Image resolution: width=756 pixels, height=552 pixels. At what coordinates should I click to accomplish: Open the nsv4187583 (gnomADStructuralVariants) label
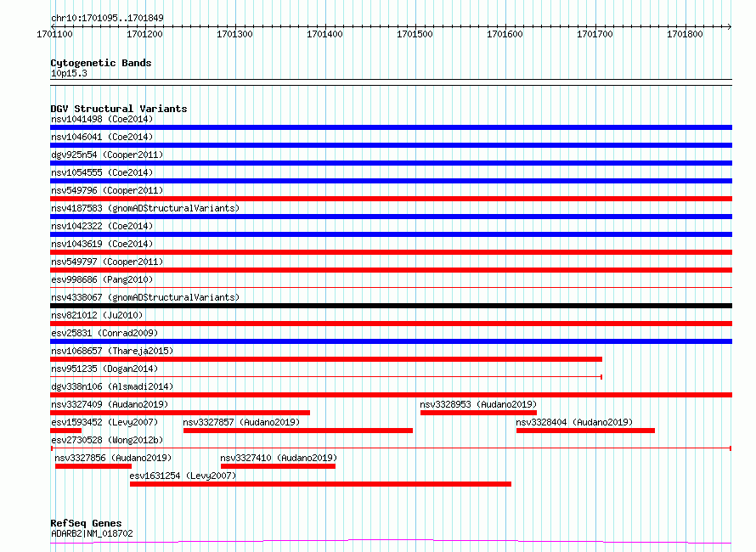145,208
